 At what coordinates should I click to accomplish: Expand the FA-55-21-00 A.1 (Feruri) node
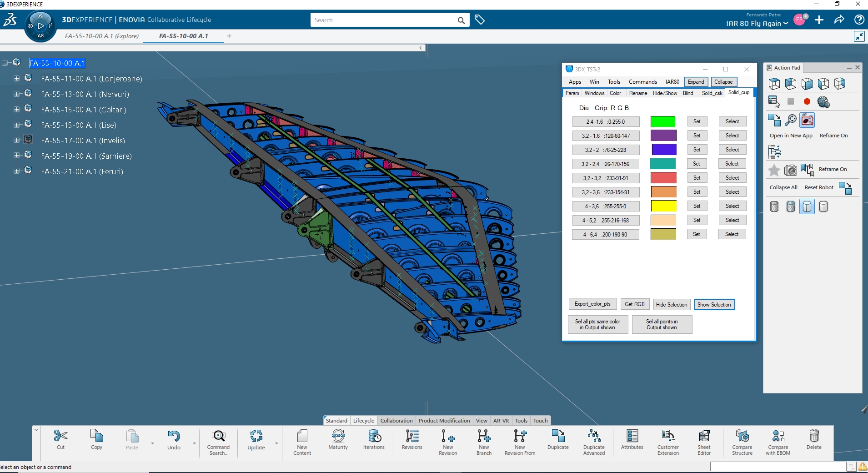[17, 171]
